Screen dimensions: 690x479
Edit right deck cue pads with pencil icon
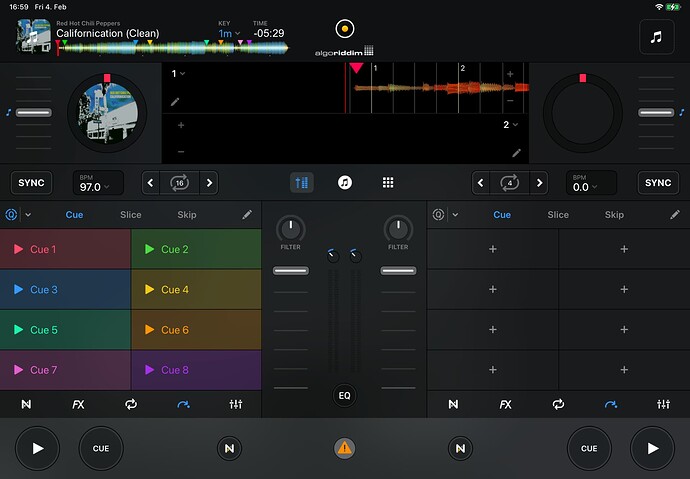pos(675,214)
